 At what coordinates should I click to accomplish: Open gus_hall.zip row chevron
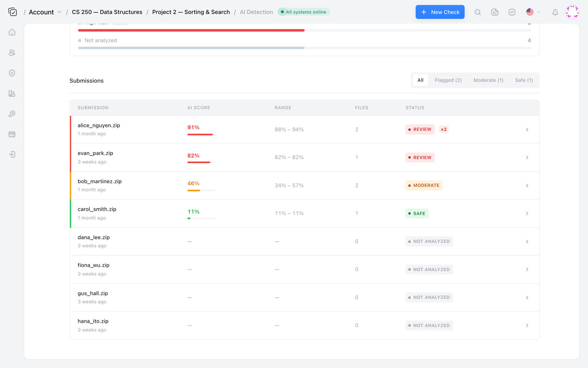527,297
